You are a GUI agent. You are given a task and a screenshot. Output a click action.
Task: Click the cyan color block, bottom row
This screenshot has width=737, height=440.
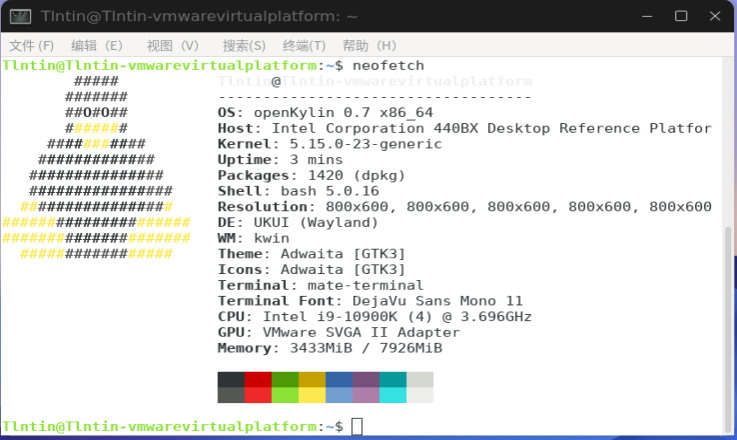(x=393, y=395)
